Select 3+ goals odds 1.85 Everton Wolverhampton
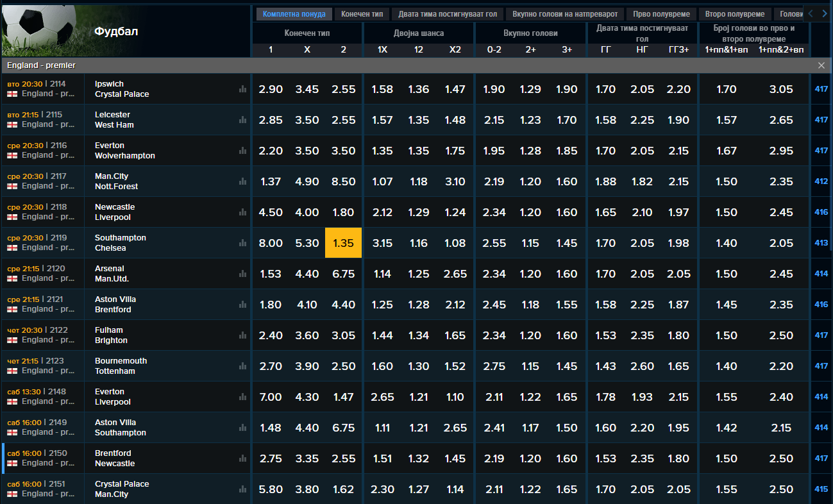The height and width of the screenshot is (504, 833). 567,151
